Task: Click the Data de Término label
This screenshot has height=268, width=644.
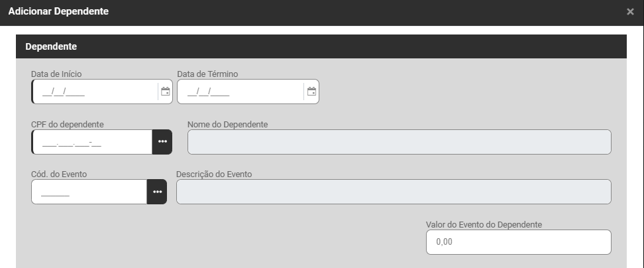Action: [207, 74]
